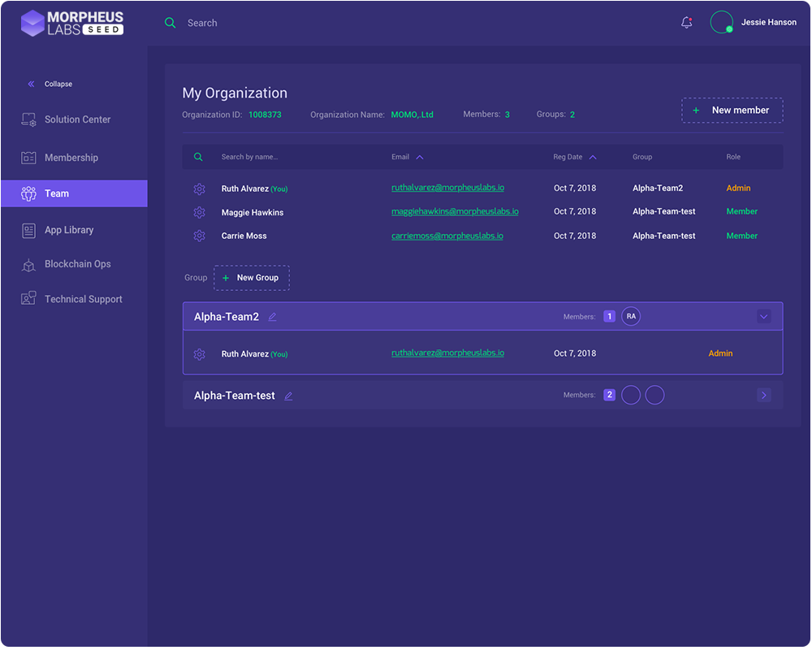Image resolution: width=812 pixels, height=650 pixels.
Task: Click member count badge 1 in Alpha-Team2
Action: click(610, 316)
